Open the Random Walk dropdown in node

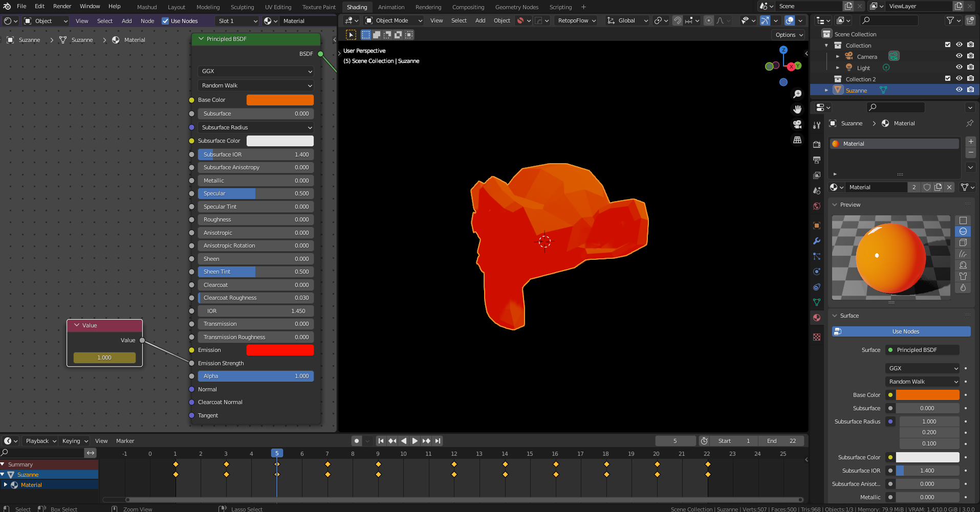pos(256,85)
